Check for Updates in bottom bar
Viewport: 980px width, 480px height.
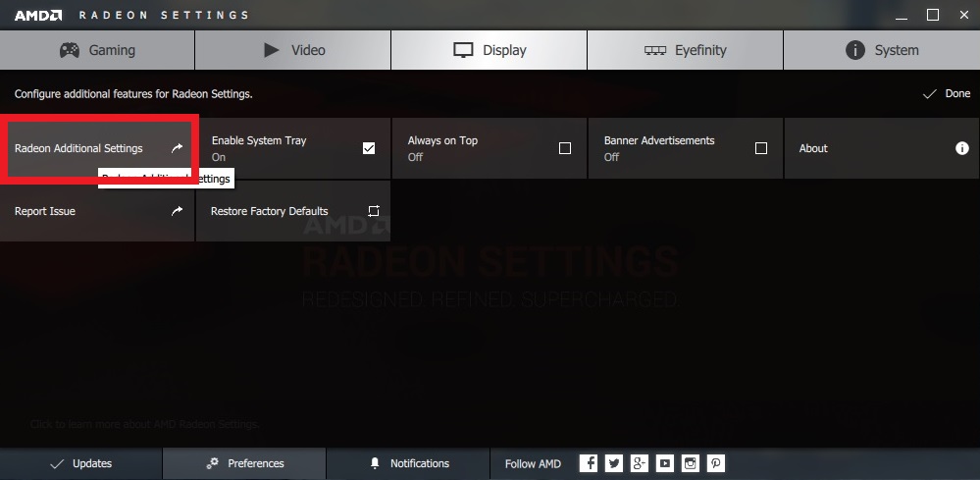pyautogui.click(x=80, y=463)
